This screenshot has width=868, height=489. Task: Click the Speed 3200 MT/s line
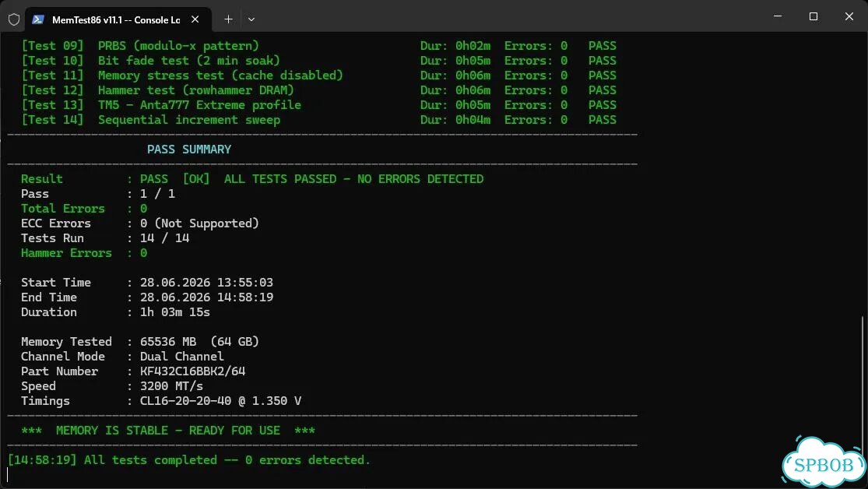click(112, 386)
